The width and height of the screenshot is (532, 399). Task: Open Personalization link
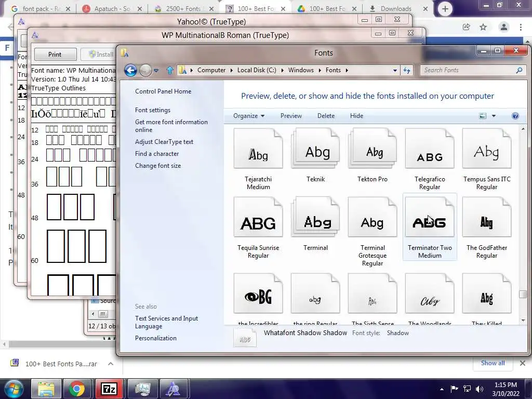pyautogui.click(x=156, y=338)
